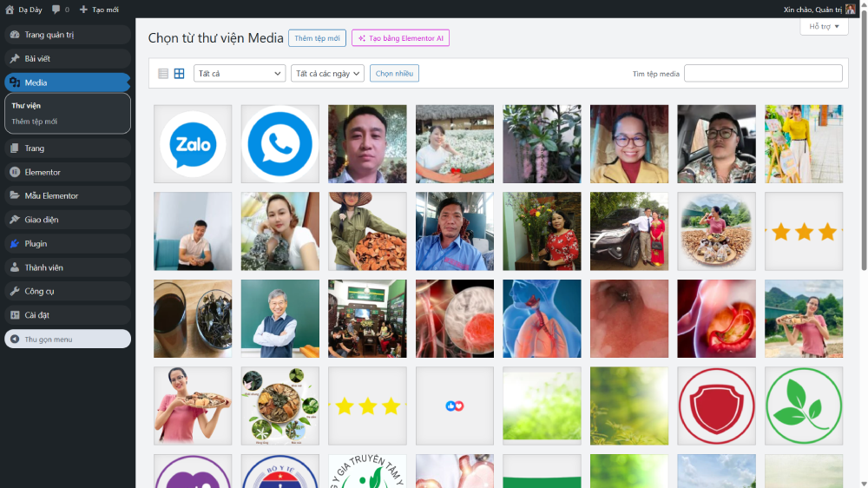Select the man on blue sofa thumbnail
The height and width of the screenshot is (488, 868).
pos(193,232)
